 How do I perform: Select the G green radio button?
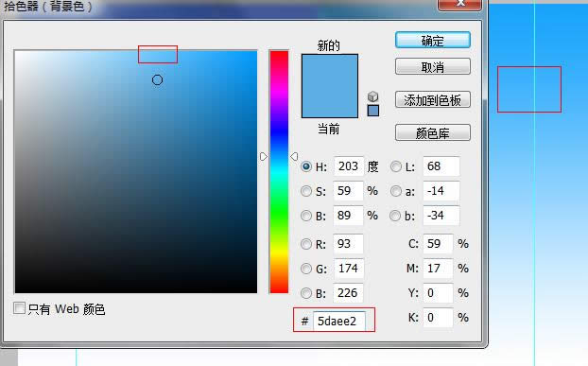click(306, 269)
